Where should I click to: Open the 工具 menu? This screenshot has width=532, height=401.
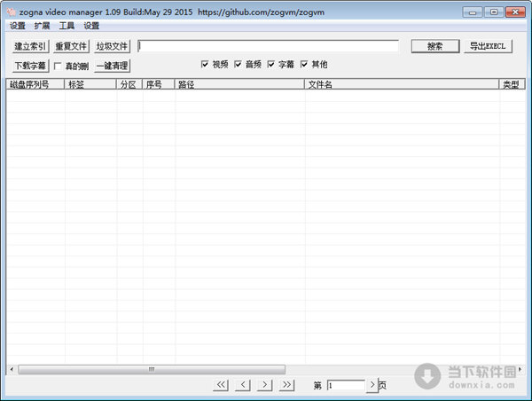click(66, 26)
